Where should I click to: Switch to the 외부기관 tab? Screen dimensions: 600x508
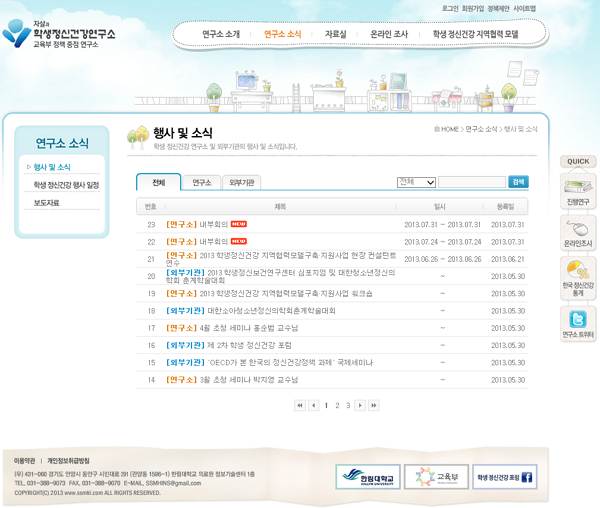(x=242, y=182)
